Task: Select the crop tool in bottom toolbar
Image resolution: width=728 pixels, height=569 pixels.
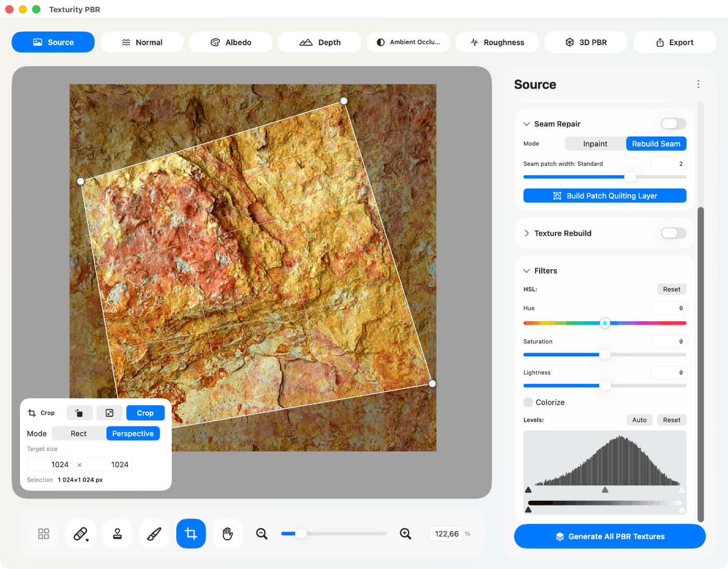Action: (x=191, y=534)
